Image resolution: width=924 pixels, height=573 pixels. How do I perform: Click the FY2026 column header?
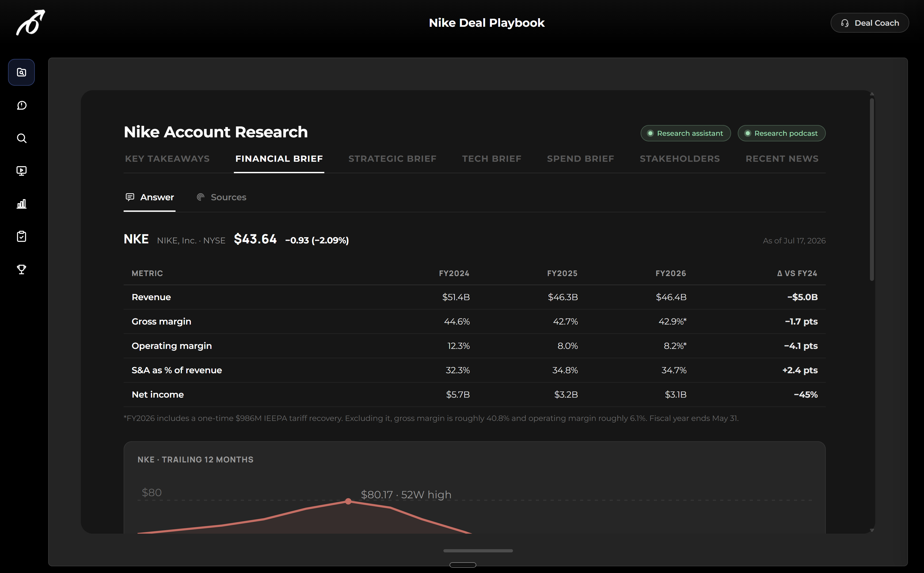pos(671,273)
